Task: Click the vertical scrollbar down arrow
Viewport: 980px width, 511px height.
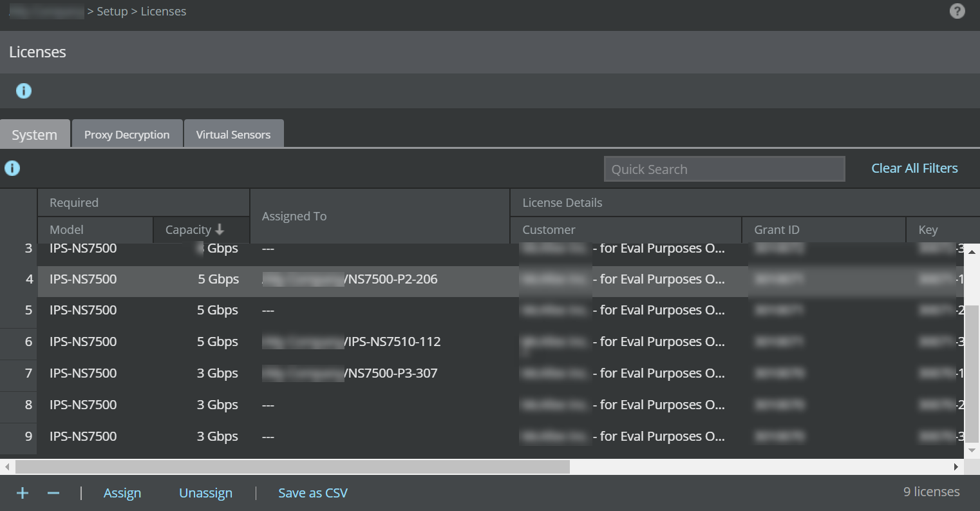Action: point(972,450)
